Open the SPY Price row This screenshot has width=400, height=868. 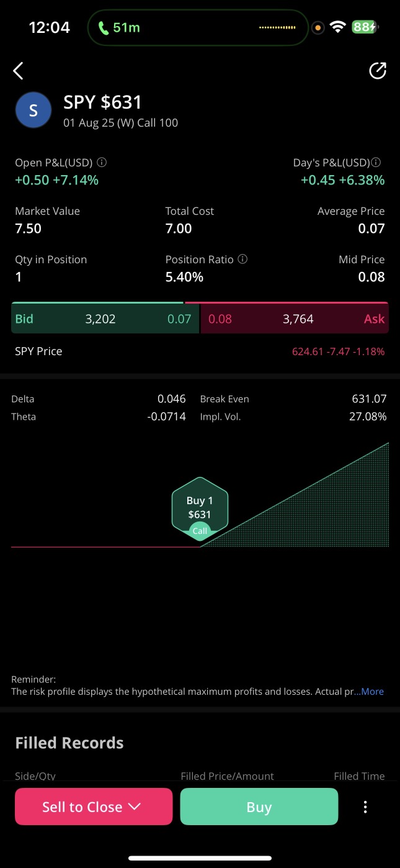pos(200,351)
